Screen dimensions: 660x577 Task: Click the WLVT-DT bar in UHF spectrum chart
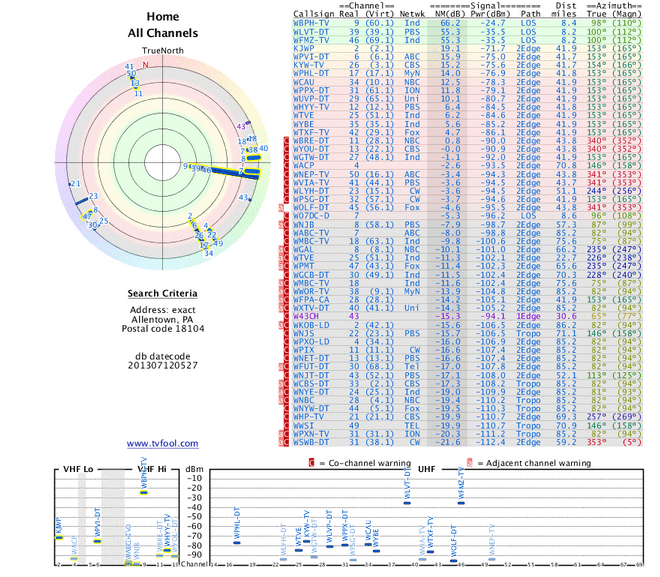pos(407,503)
